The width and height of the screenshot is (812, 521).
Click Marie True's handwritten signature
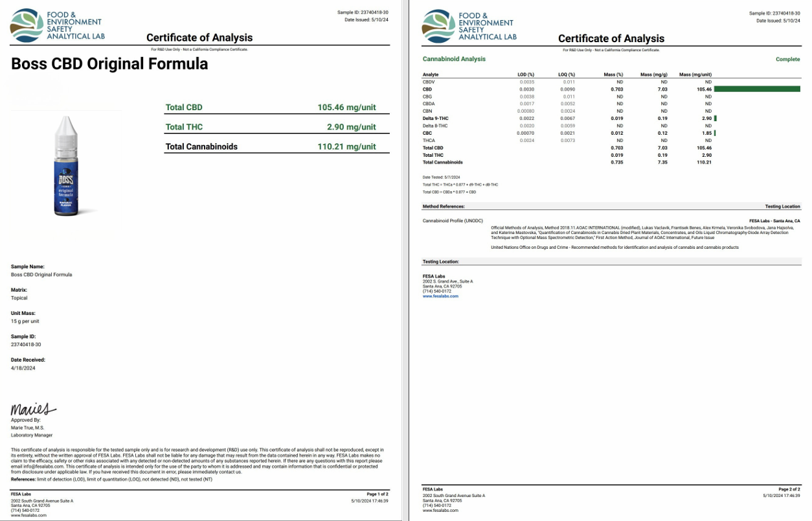(x=33, y=410)
